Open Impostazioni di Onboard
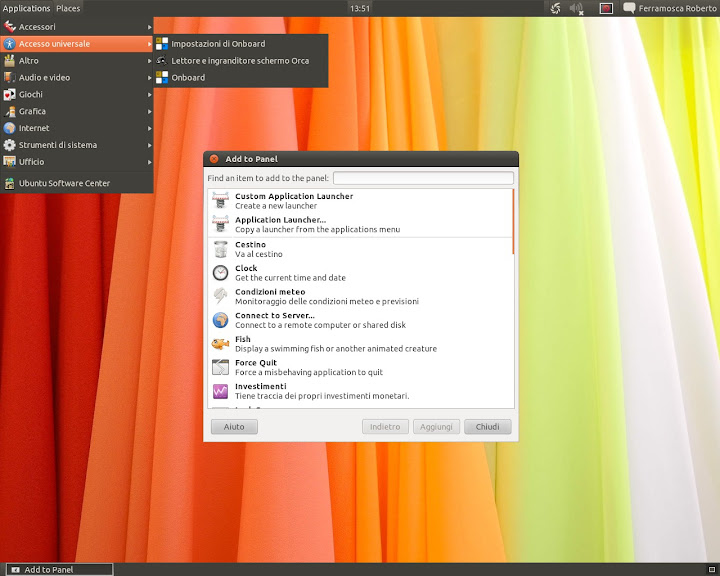Viewport: 720px width, 576px height. 218,44
